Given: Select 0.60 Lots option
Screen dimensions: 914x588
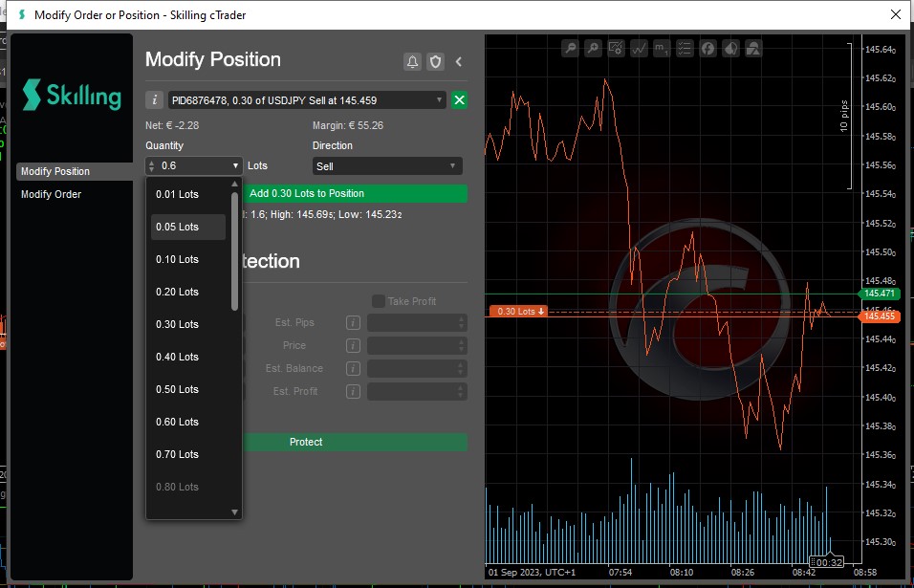Looking at the screenshot, I should tap(188, 422).
